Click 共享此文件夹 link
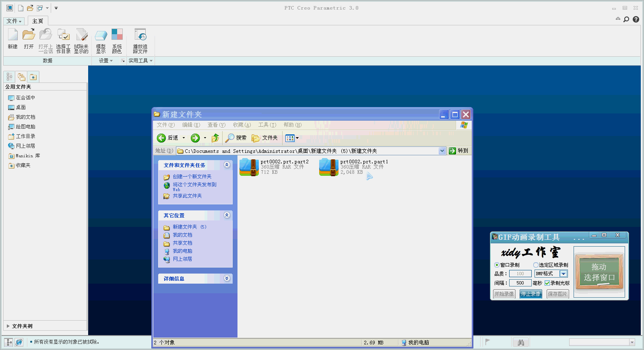Image resolution: width=644 pixels, height=350 pixels. (187, 196)
